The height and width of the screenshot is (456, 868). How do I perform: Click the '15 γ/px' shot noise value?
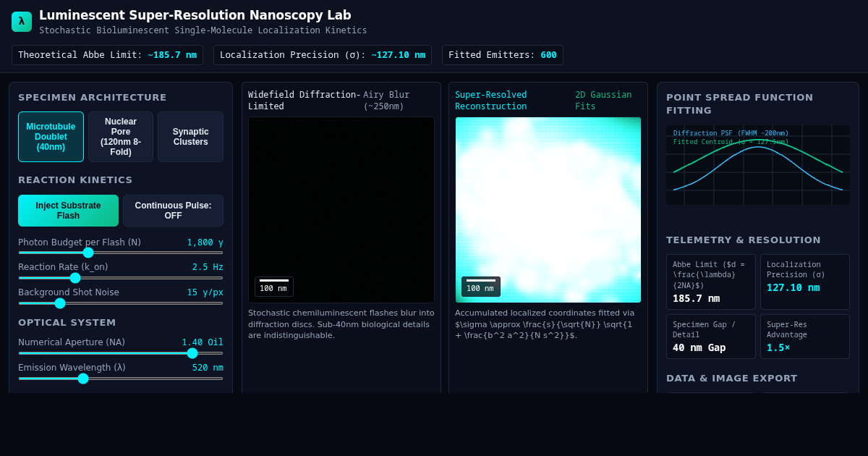[205, 292]
